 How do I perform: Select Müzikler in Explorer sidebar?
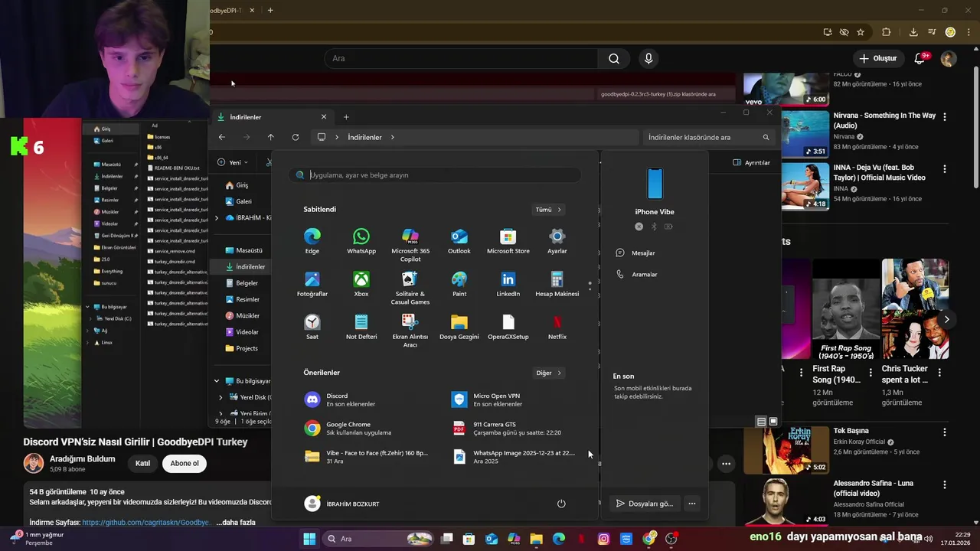[242, 315]
